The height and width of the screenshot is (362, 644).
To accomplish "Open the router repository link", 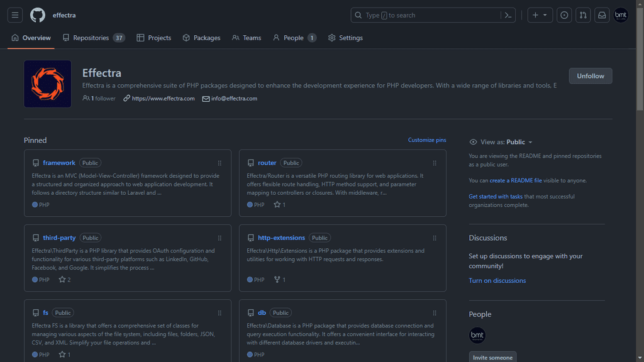I will click(267, 163).
